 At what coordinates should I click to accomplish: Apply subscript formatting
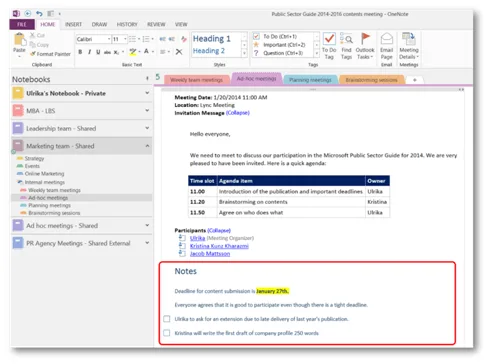116,52
